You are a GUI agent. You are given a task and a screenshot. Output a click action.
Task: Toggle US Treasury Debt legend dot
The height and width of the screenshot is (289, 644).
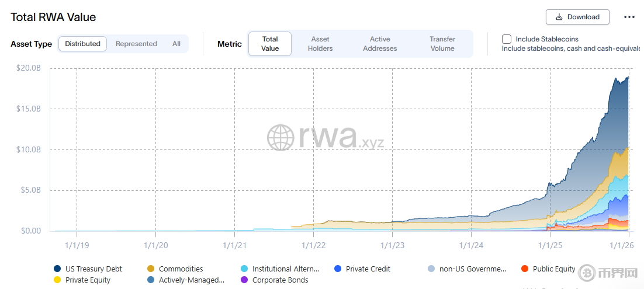coord(57,269)
